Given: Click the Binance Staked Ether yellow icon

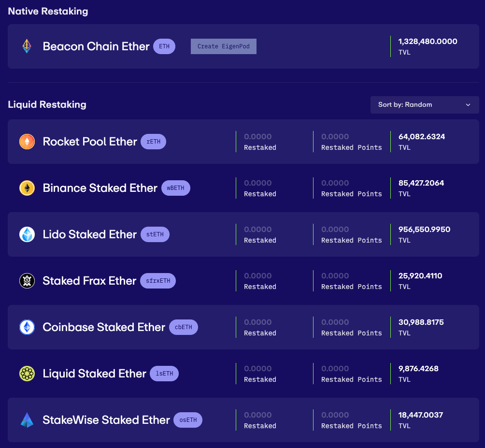Looking at the screenshot, I should [27, 188].
